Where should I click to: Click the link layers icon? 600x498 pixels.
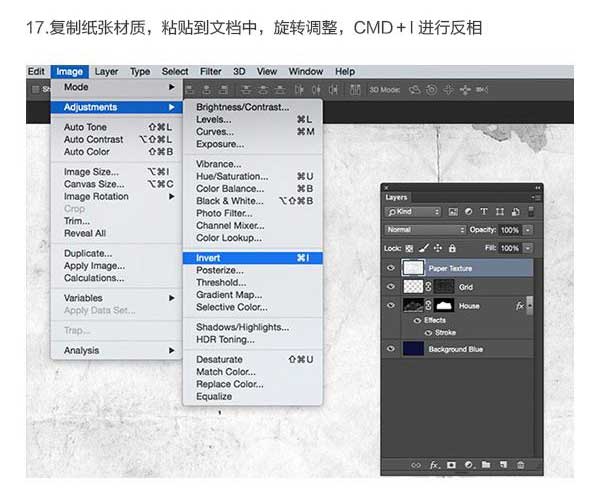click(x=416, y=465)
